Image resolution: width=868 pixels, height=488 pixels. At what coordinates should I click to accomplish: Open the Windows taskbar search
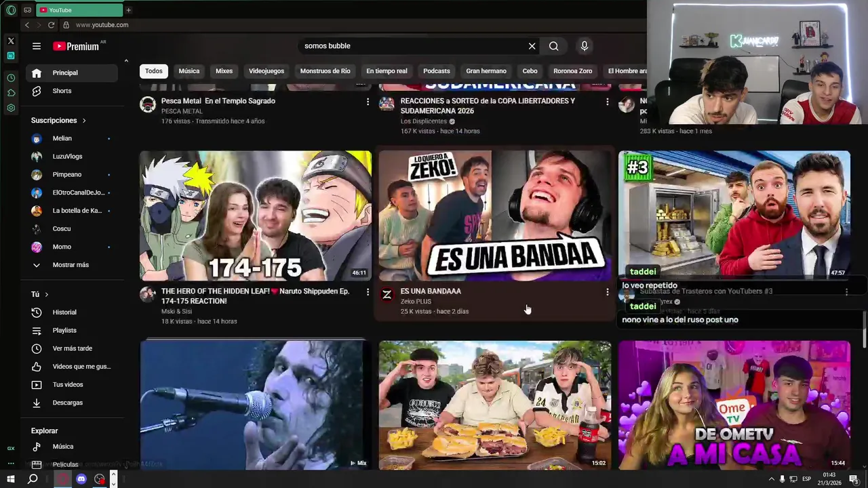coord(32,479)
